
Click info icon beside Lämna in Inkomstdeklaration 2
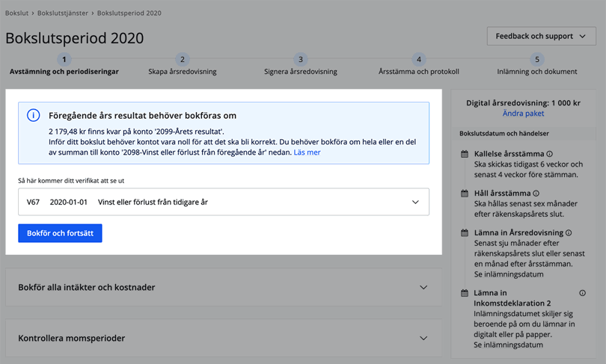coord(582,293)
